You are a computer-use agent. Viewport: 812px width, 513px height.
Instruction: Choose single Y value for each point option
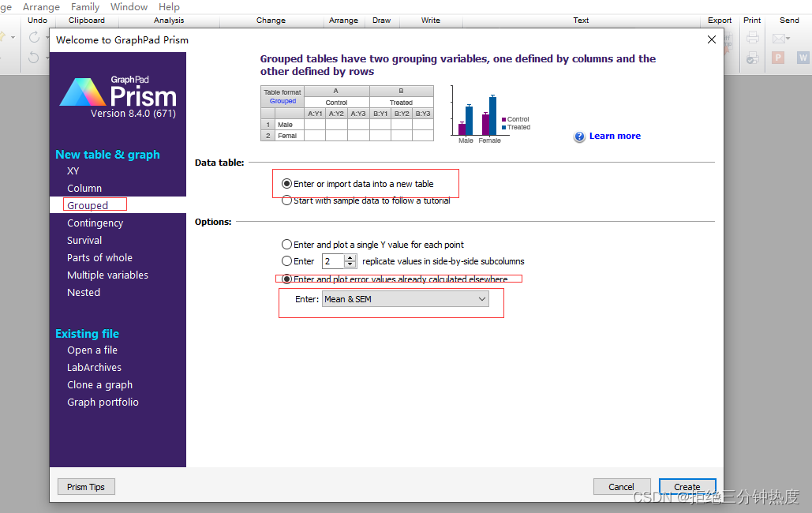point(286,245)
